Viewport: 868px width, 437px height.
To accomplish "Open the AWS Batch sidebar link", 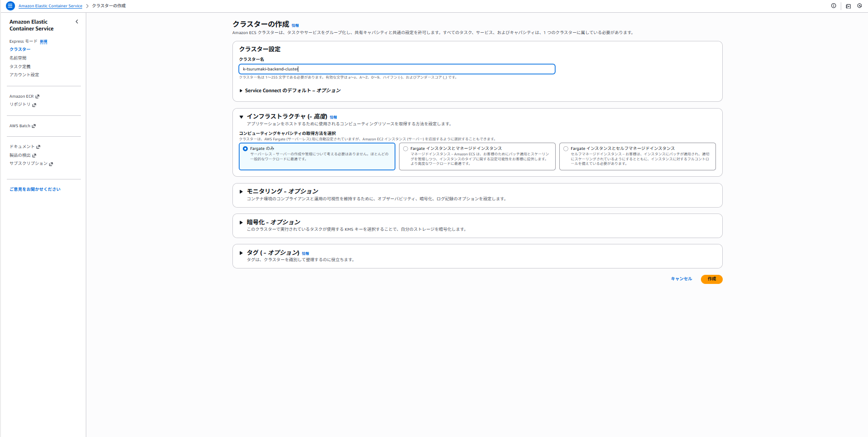I will (x=20, y=126).
